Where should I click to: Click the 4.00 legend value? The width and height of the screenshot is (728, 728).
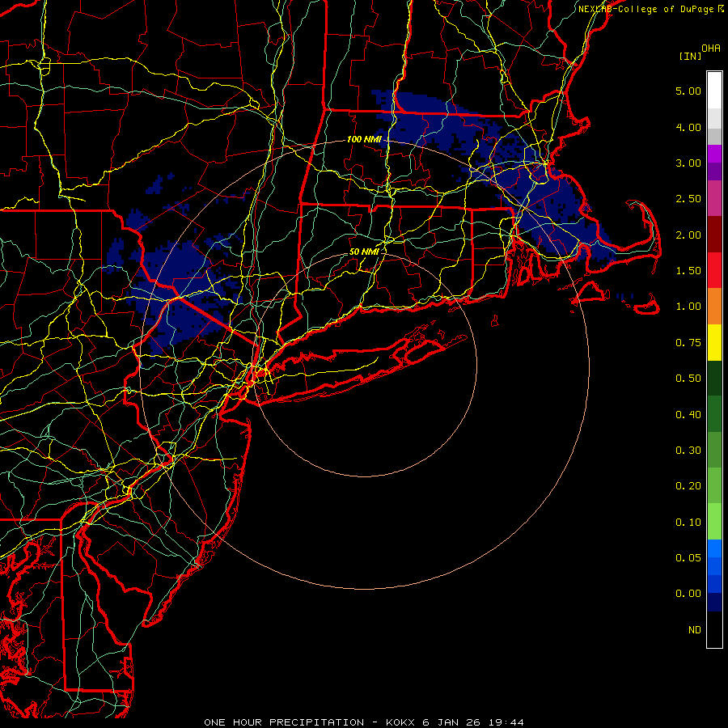[x=688, y=127]
